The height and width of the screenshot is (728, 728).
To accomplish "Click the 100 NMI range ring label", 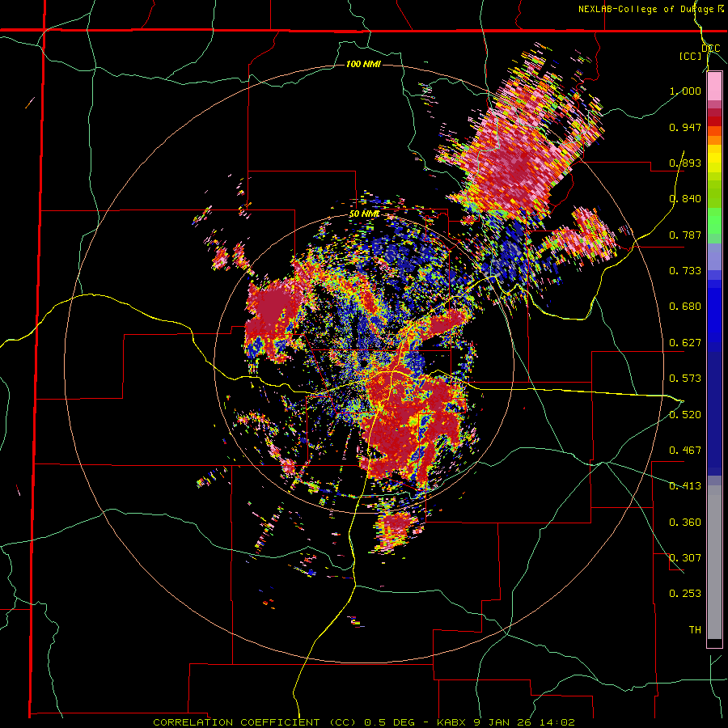I will point(363,64).
